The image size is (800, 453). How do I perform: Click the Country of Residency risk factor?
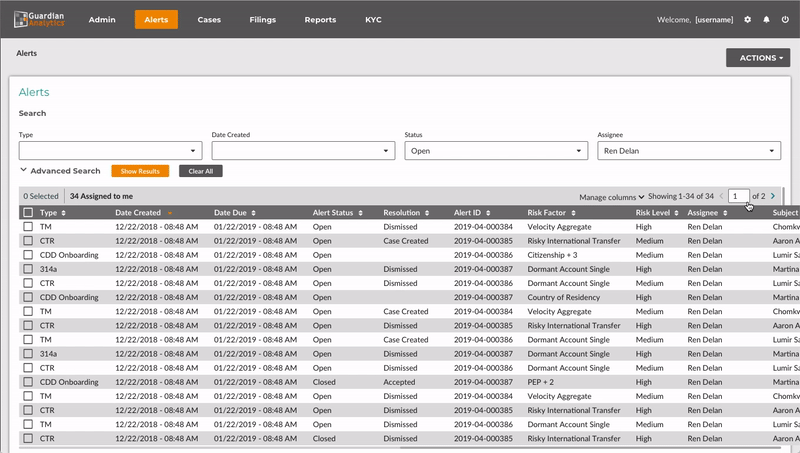coord(563,297)
